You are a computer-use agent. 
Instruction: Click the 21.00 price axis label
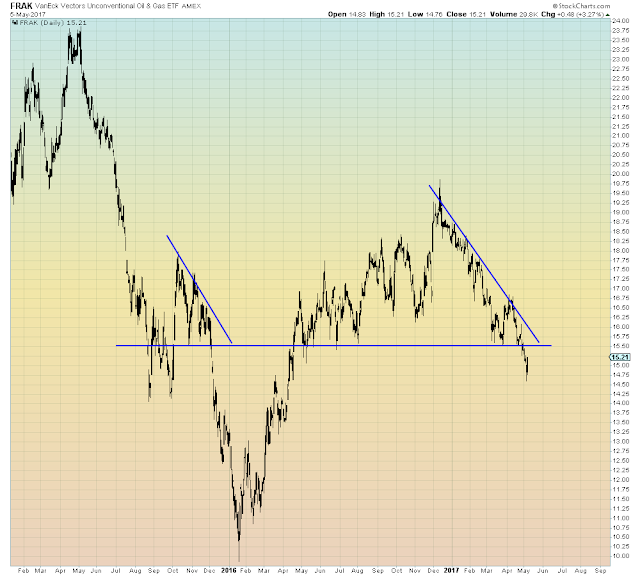(x=621, y=136)
